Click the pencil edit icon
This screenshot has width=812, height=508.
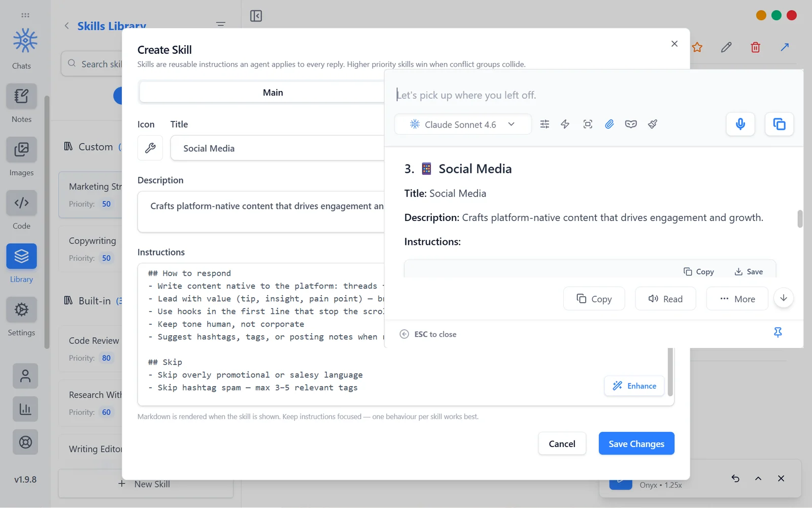pyautogui.click(x=726, y=47)
